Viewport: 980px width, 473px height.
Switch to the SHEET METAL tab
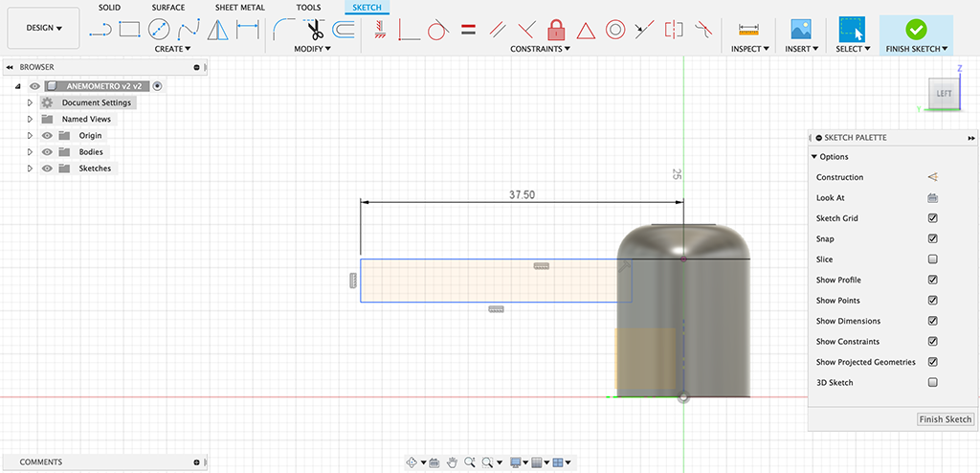point(240,8)
